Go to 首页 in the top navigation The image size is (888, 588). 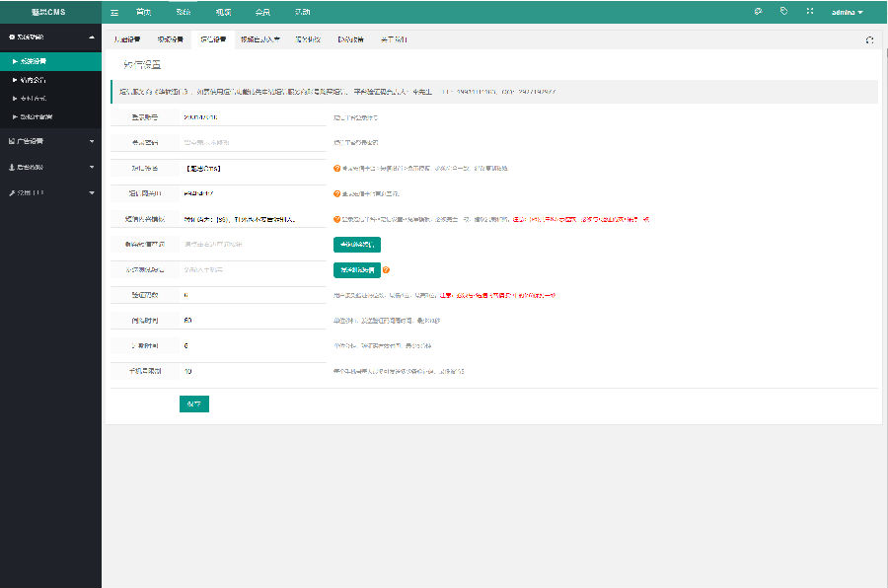pos(144,12)
